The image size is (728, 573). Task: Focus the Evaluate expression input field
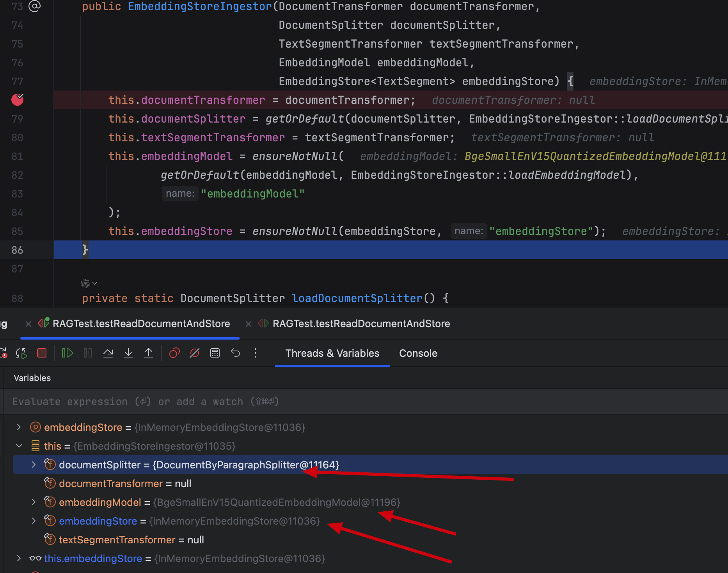pyautogui.click(x=366, y=402)
